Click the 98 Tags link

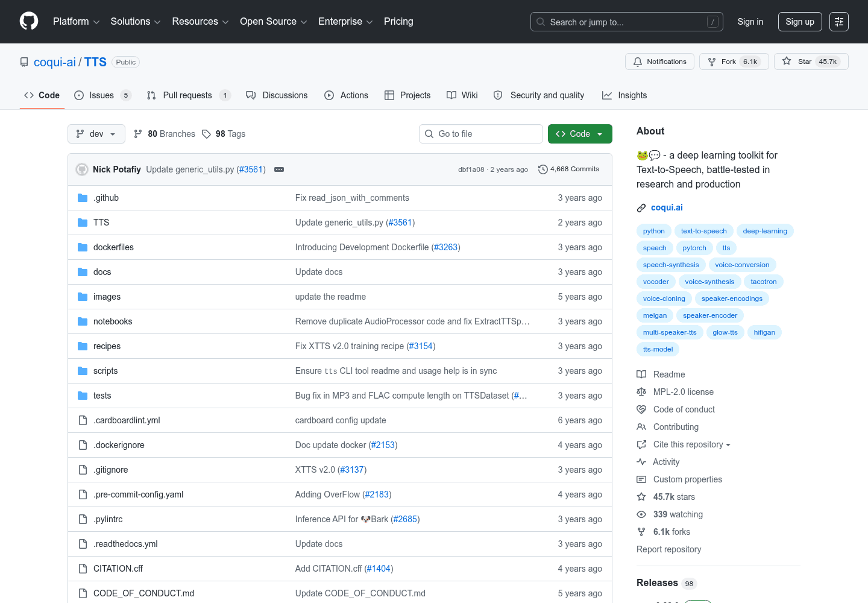(224, 134)
